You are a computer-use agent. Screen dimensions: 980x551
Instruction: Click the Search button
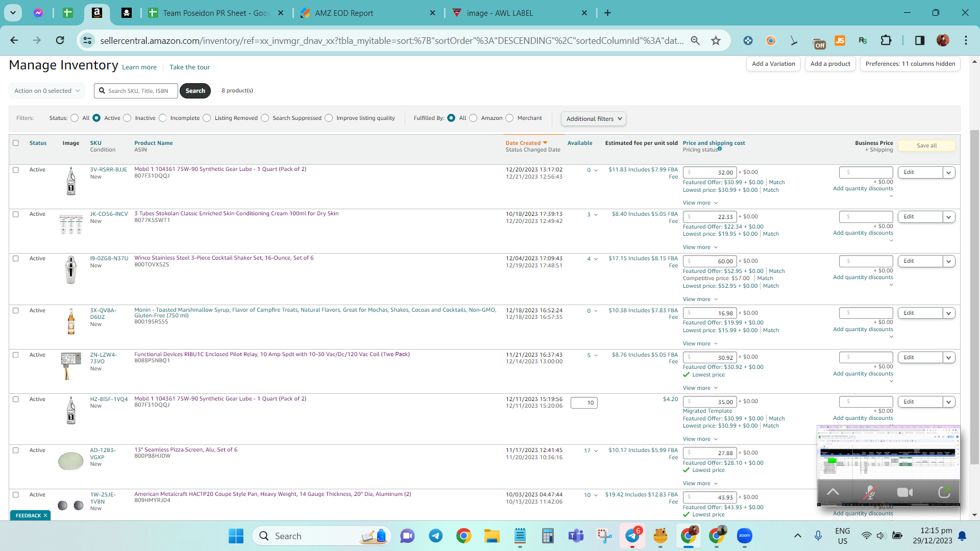(195, 91)
